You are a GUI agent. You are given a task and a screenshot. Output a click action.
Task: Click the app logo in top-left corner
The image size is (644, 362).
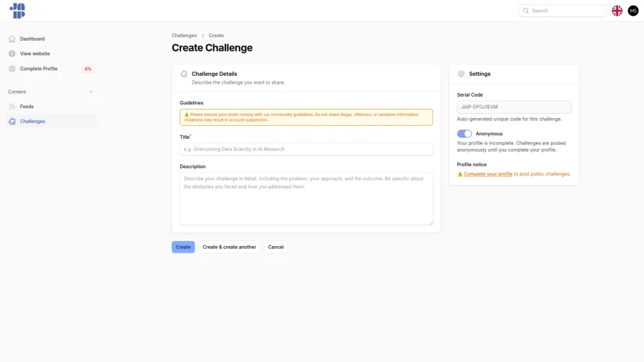coord(17,11)
